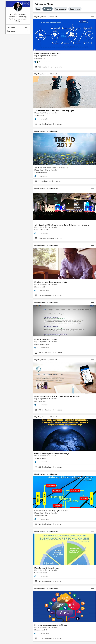Screen dimensions: 96x644
Task: Click the 7 recomendaciones marca personal cover image
Action: (64, 549)
